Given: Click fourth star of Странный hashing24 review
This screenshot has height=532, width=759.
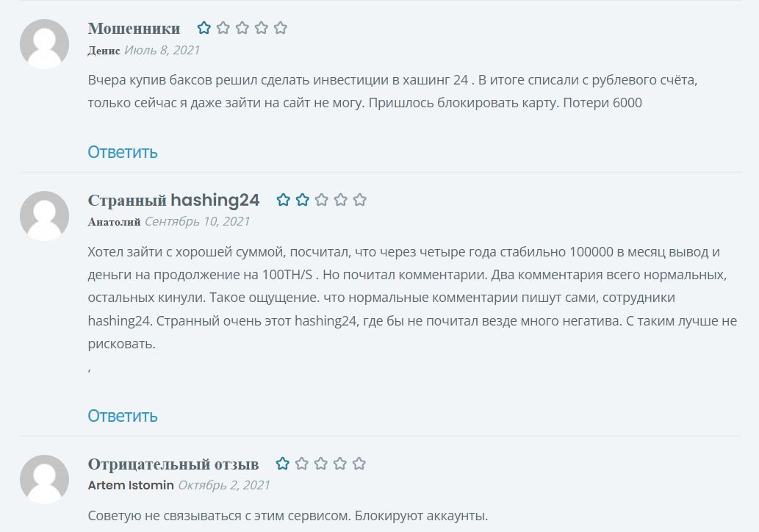Looking at the screenshot, I should pos(341,200).
